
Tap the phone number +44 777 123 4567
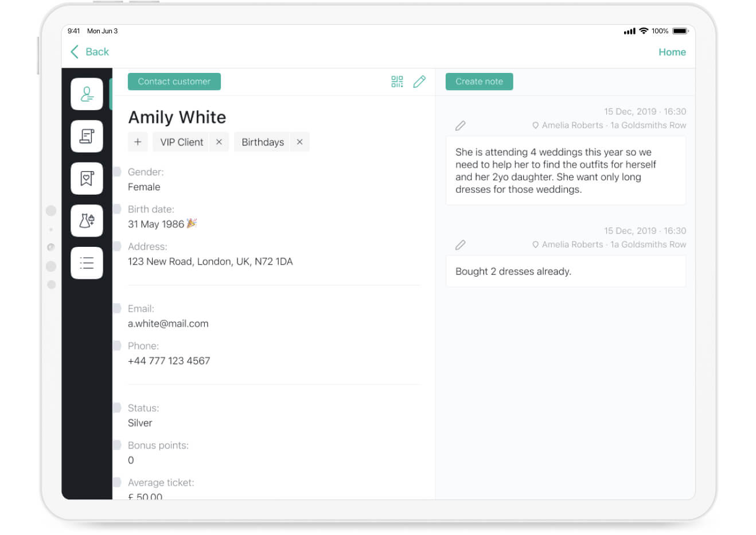point(169,361)
